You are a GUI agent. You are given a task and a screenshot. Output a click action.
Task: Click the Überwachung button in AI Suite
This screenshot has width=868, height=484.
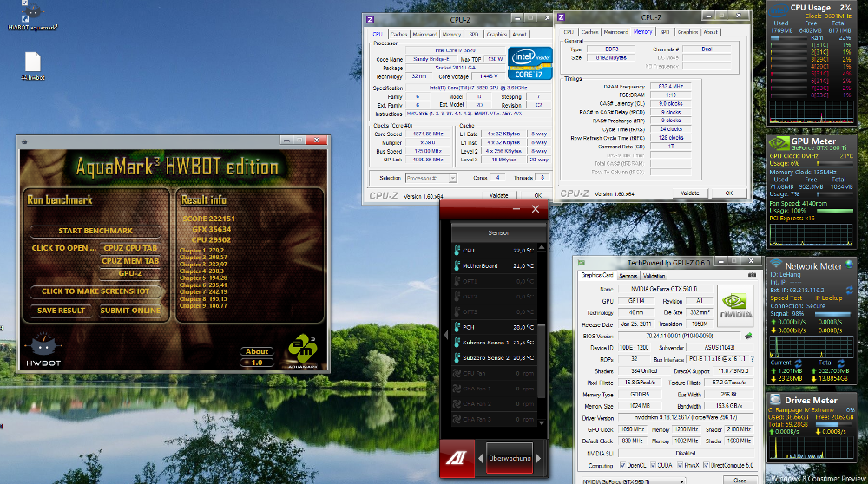coord(510,458)
